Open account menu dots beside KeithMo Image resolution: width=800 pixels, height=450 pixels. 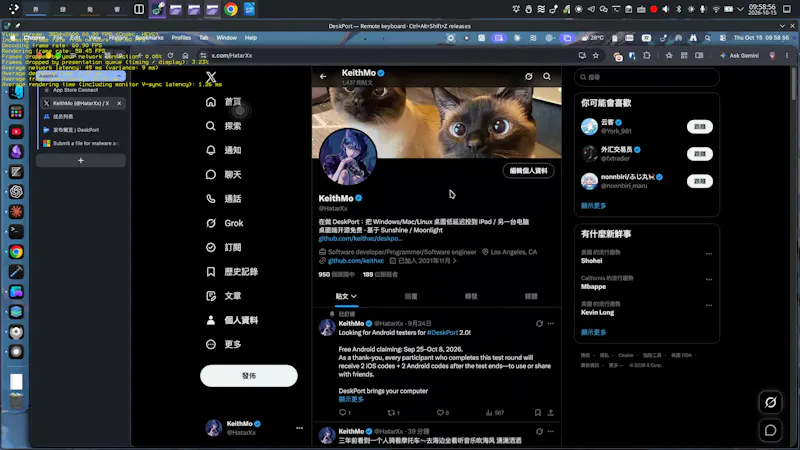coord(299,428)
